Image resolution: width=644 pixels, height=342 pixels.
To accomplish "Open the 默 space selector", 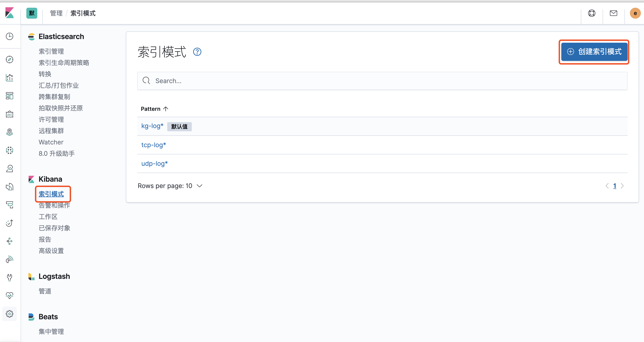I will point(32,13).
